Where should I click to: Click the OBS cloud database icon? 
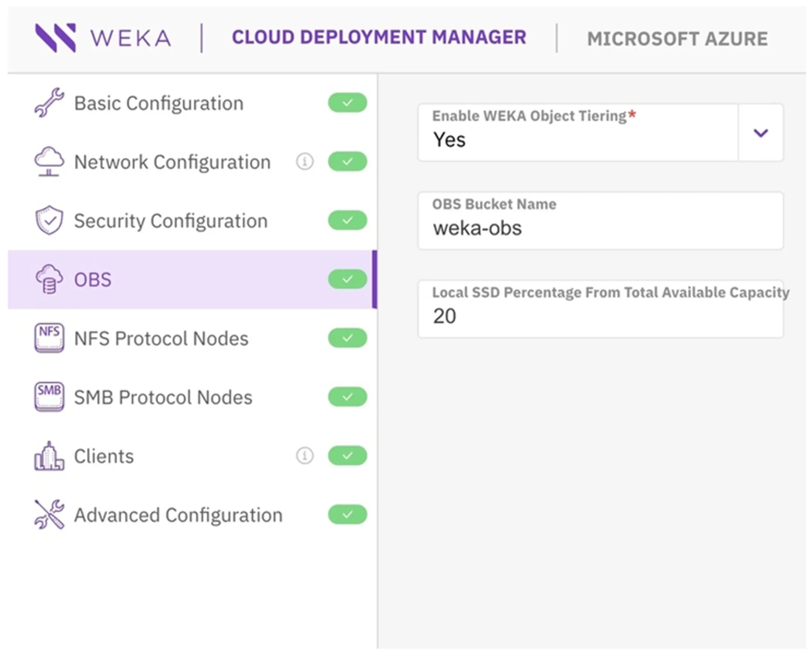point(49,279)
